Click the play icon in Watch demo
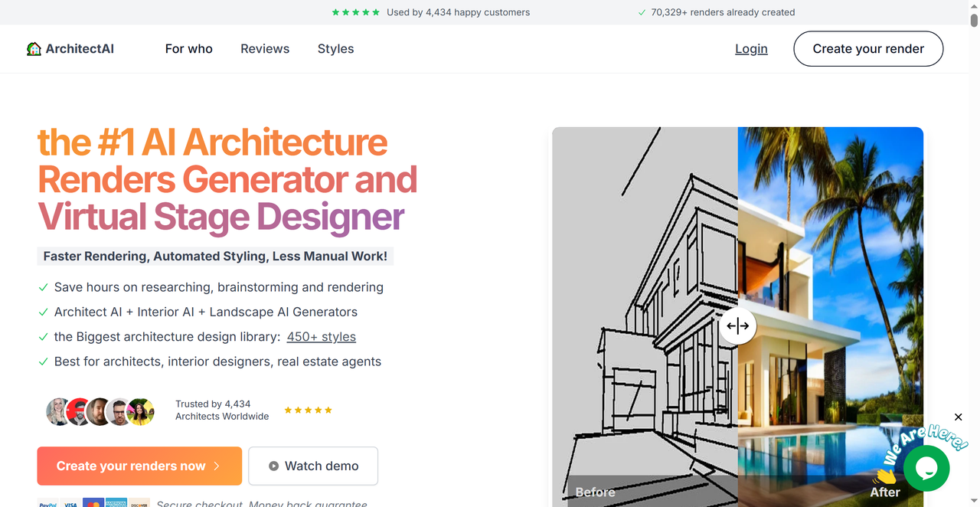This screenshot has width=980, height=507. click(273, 466)
